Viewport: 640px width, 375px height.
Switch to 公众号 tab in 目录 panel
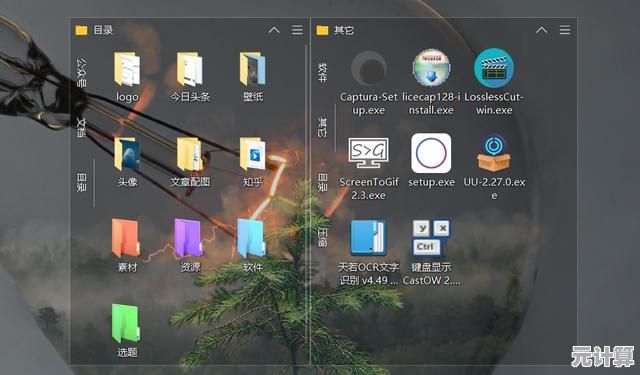(x=81, y=73)
